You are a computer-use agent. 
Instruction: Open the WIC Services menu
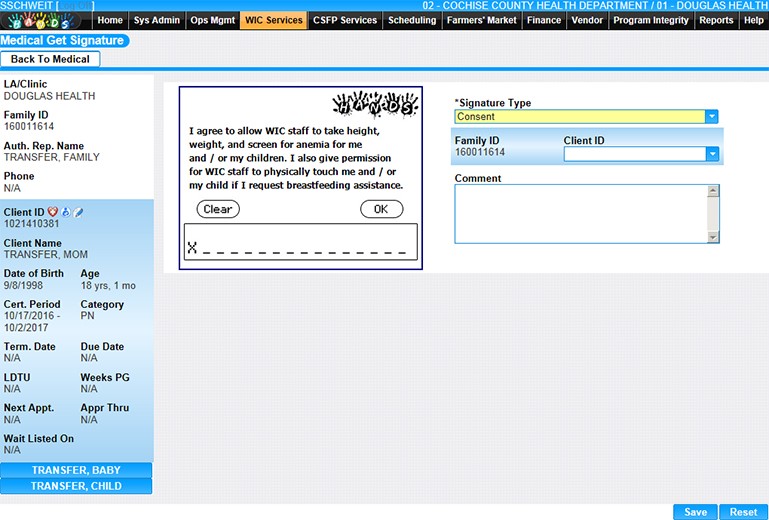pos(273,20)
